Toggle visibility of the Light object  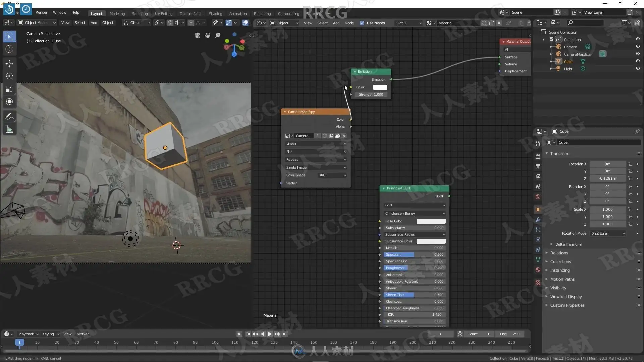(x=638, y=69)
